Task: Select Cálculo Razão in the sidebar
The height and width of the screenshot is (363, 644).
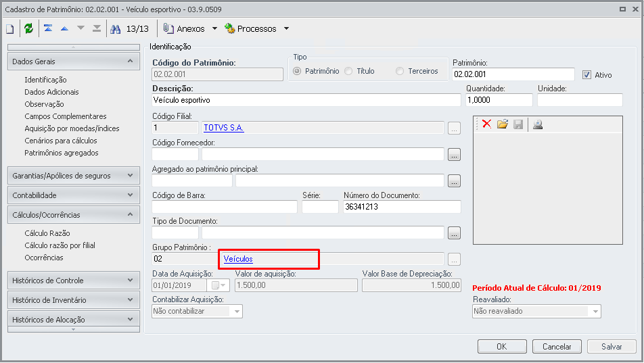Action: point(47,233)
